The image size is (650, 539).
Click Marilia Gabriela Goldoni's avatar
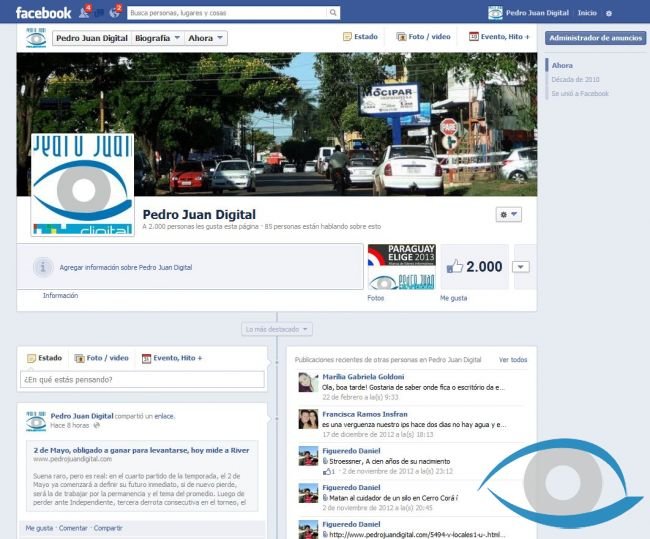[308, 382]
